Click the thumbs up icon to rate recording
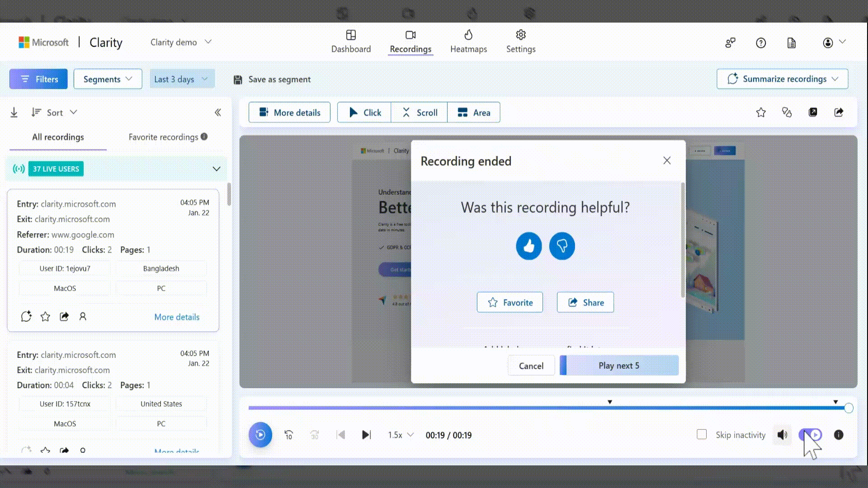Image resolution: width=868 pixels, height=488 pixels. tap(529, 246)
